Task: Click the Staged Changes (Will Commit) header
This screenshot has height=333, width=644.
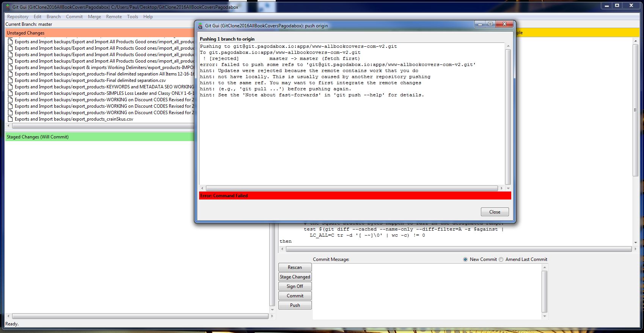Action: coord(100,137)
